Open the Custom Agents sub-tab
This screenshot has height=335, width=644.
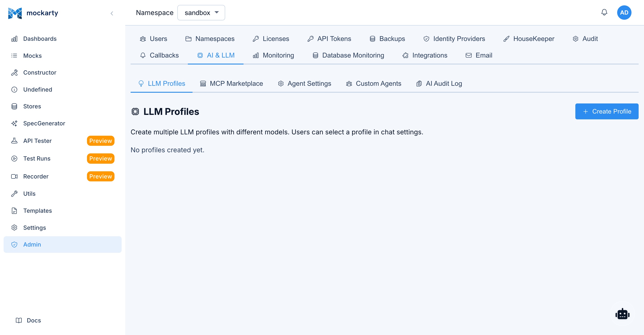[373, 84]
